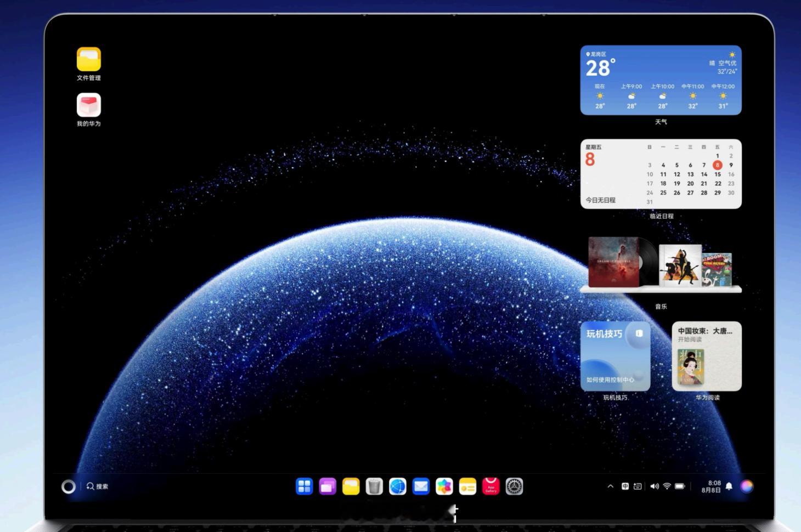The width and height of the screenshot is (801, 532).
Task: Open the 玩机技巧 tips widget title
Action: point(604,333)
